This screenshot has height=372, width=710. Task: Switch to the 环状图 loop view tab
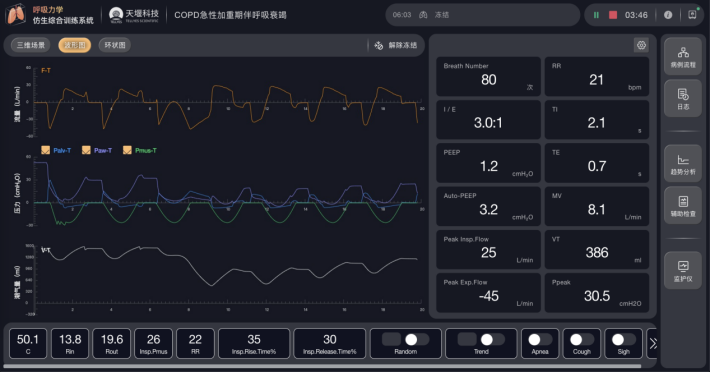tap(115, 45)
